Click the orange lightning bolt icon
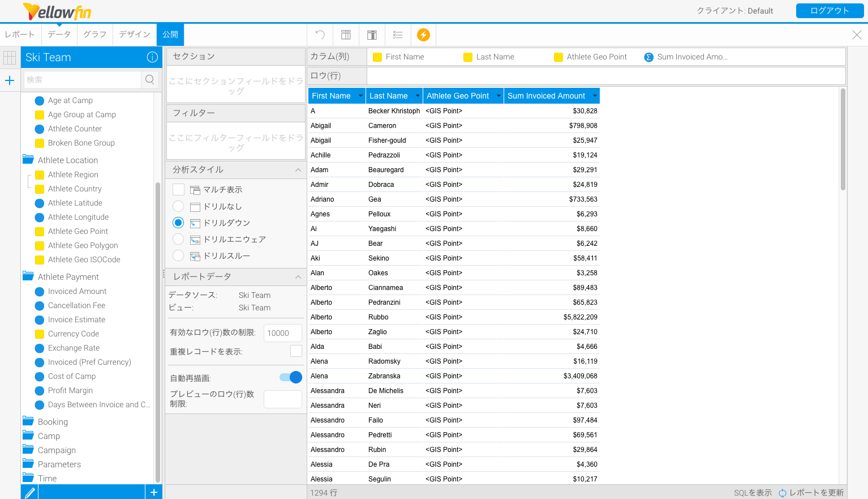 [423, 35]
